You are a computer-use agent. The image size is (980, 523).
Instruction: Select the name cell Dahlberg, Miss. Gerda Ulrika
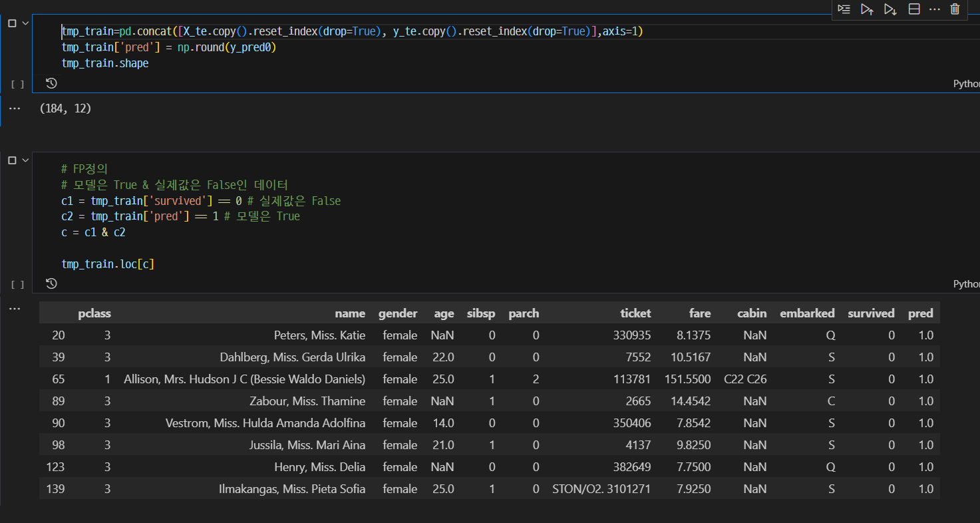click(x=292, y=357)
